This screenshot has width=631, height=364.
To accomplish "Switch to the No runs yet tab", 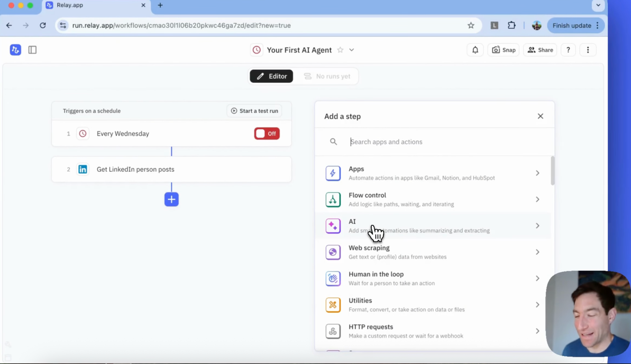I will tap(327, 76).
